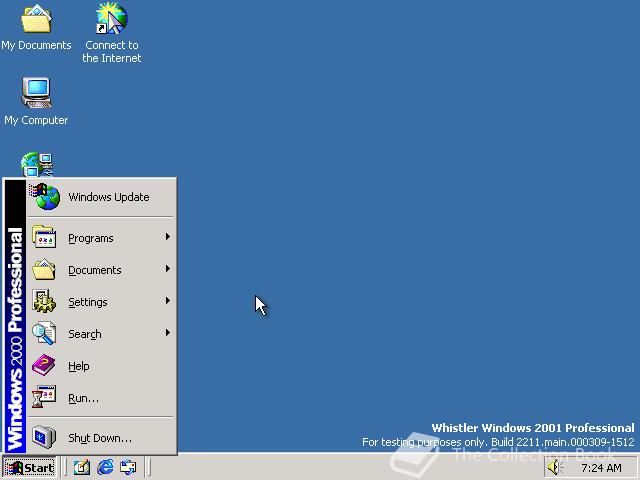Screen dimensions: 640x480
Task: Launch Internet Explorer from quick launch
Action: tap(105, 467)
